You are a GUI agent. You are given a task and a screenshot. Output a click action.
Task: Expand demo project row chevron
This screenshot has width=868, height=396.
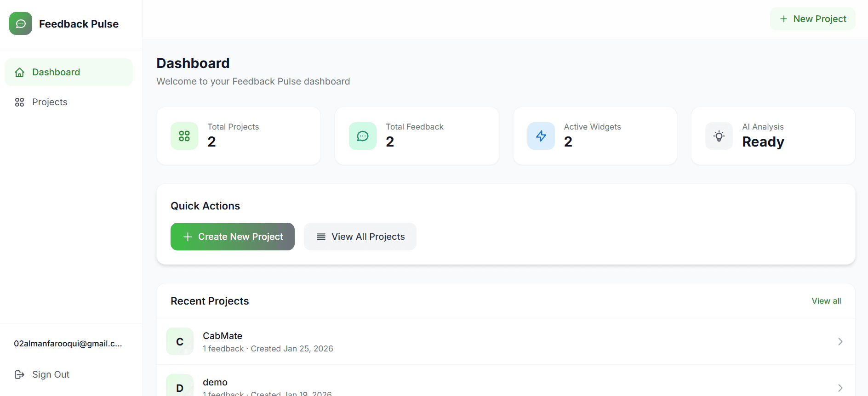(x=840, y=388)
